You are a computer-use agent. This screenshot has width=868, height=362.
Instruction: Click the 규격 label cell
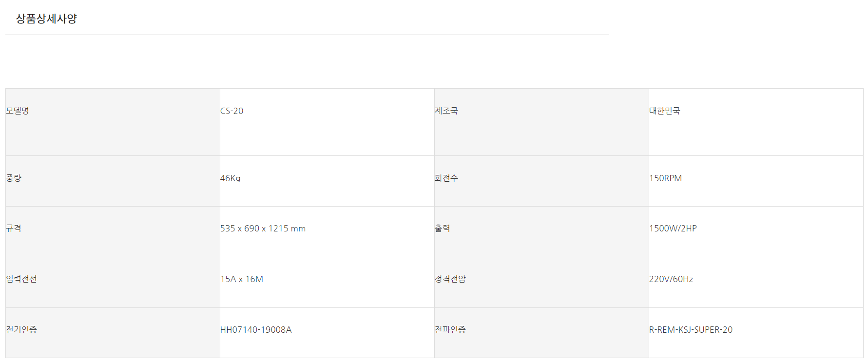(14, 229)
